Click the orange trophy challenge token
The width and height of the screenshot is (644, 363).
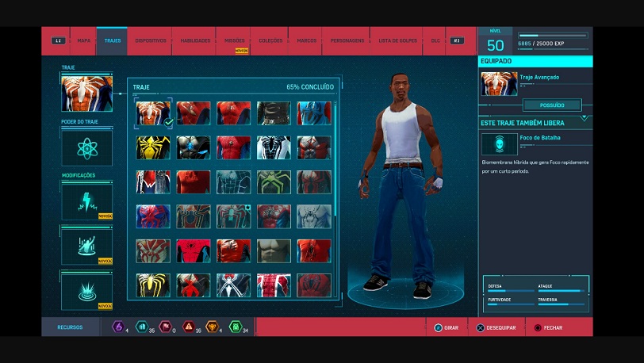[x=212, y=327]
